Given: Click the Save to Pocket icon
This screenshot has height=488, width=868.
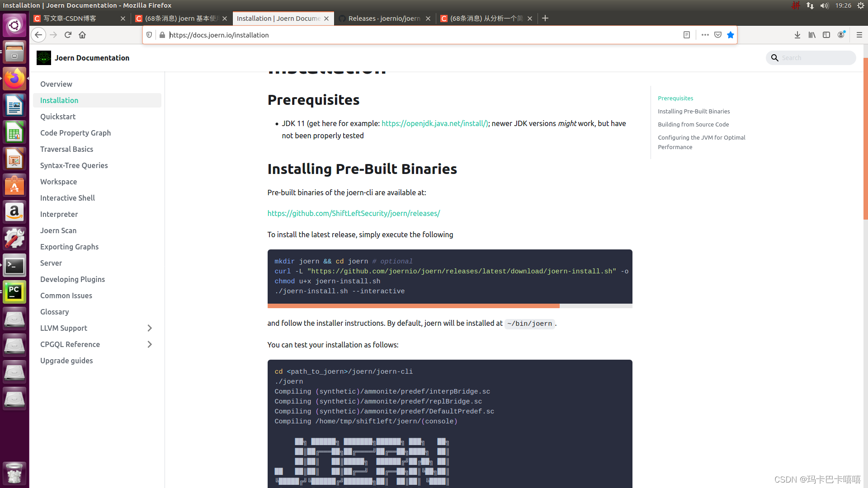Looking at the screenshot, I should click(718, 35).
